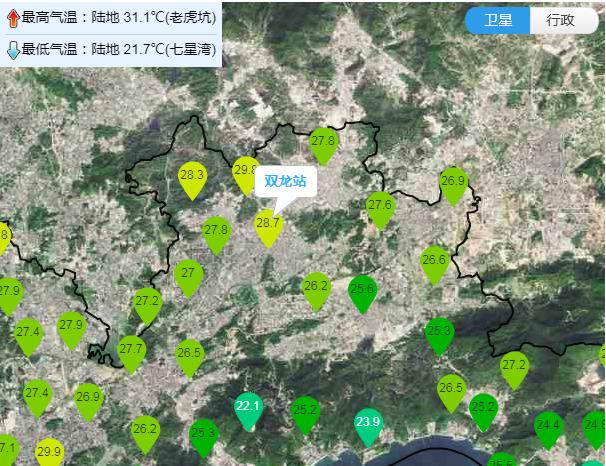Click the 22.1 temperature marker
Viewport: 606px width, 466px height.
[248, 409]
